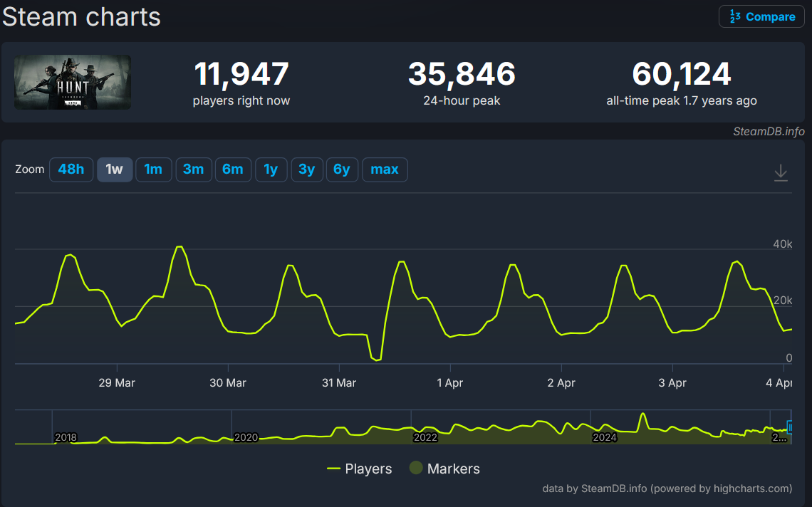Viewport: 812px width, 507px height.
Task: Click the SteamDB.info watermark text
Action: coord(769,132)
